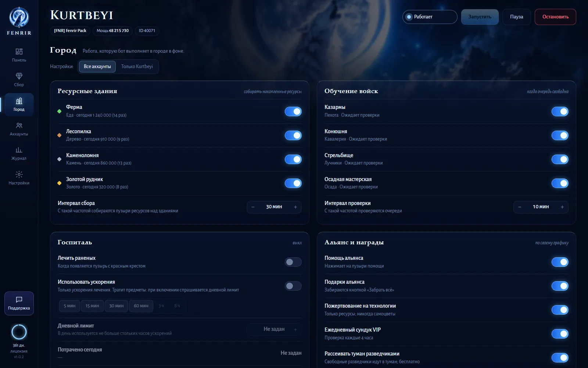Increase the Интервал сбора value
The height and width of the screenshot is (368, 588).
coord(295,207)
